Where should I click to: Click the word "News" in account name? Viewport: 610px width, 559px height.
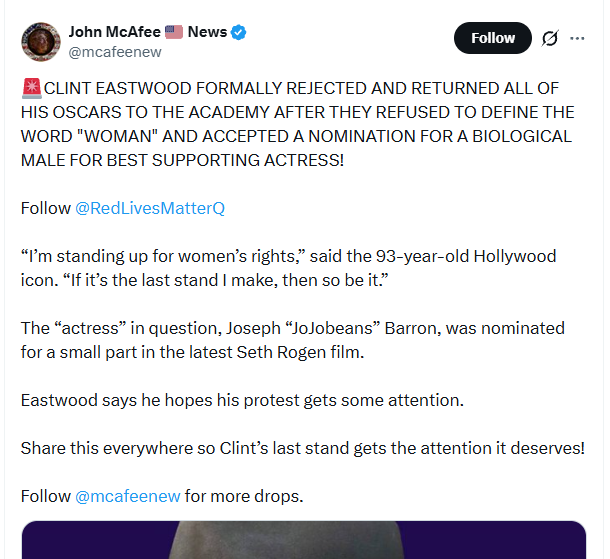pyautogui.click(x=207, y=32)
